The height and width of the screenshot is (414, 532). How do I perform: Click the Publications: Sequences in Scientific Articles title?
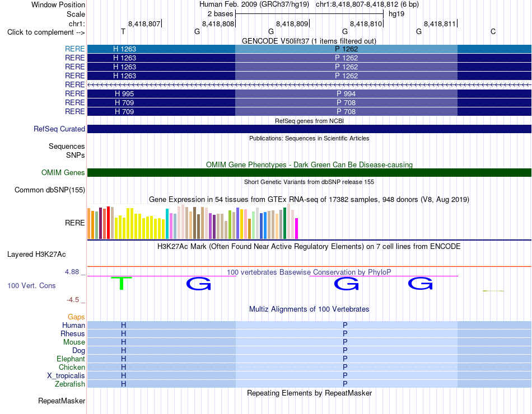click(309, 138)
